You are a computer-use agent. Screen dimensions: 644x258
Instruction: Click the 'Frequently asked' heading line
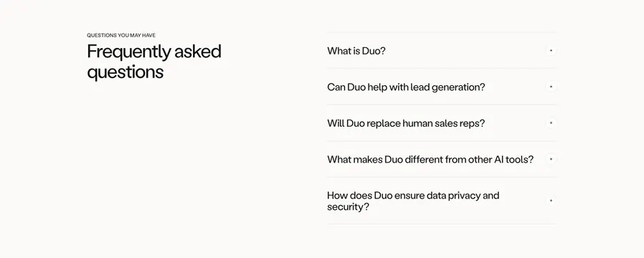point(154,52)
